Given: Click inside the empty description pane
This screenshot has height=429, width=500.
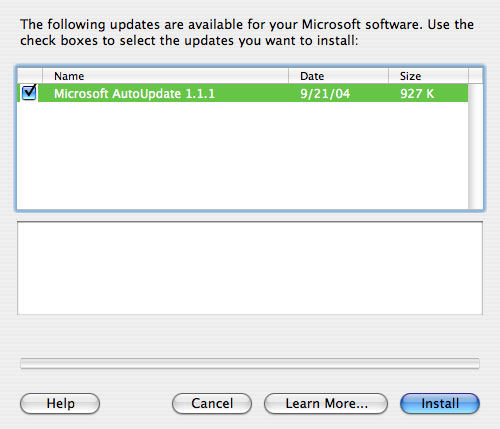Looking at the screenshot, I should click(x=250, y=268).
